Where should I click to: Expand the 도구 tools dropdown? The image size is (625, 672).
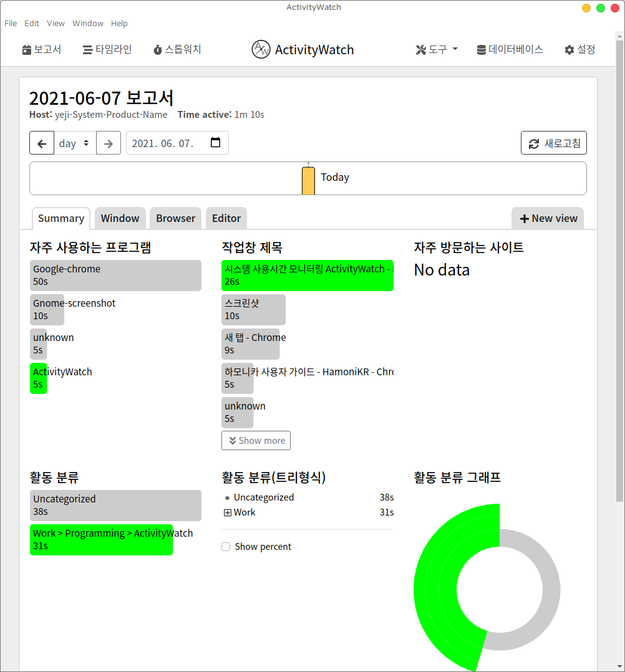437,50
